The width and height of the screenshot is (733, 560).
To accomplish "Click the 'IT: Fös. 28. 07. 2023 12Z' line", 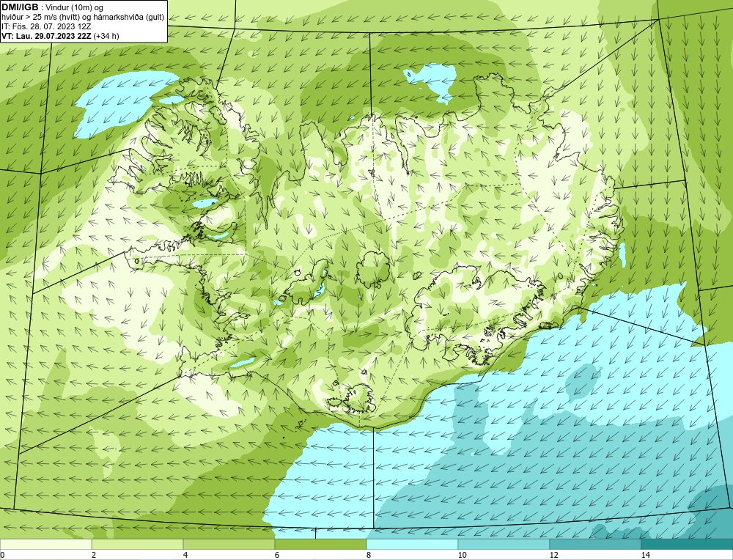I will 47,26.
